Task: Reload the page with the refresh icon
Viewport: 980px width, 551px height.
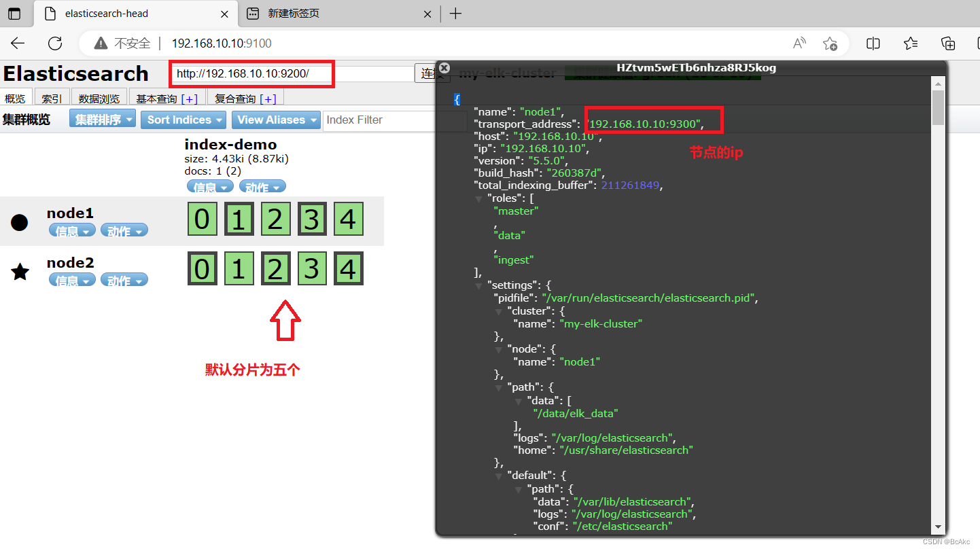Action: point(55,43)
